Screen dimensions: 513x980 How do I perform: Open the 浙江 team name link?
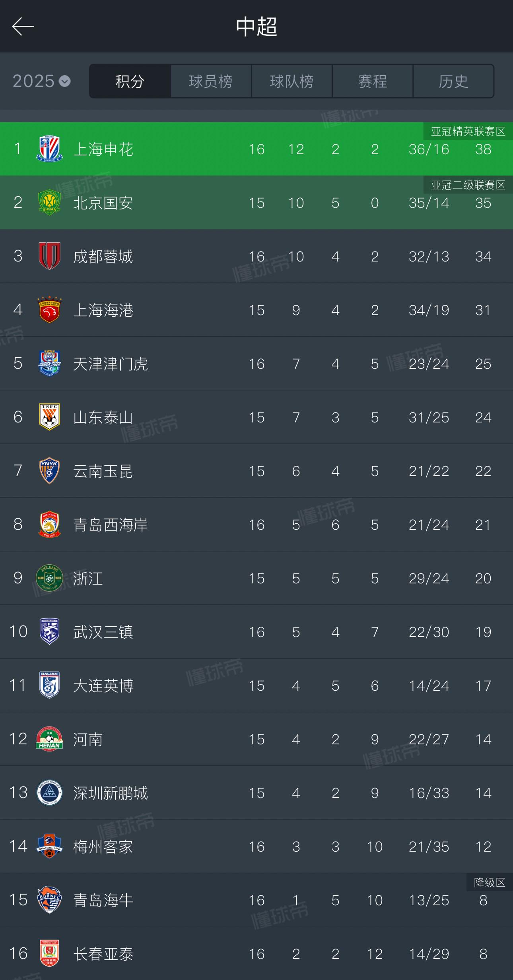[x=88, y=579]
